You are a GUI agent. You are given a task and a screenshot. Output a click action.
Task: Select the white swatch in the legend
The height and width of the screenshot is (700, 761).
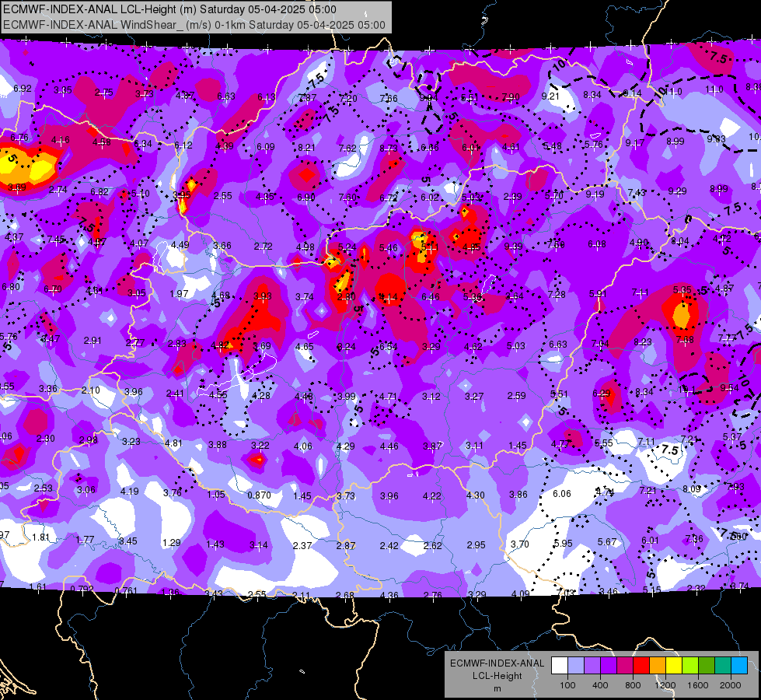[x=560, y=666]
